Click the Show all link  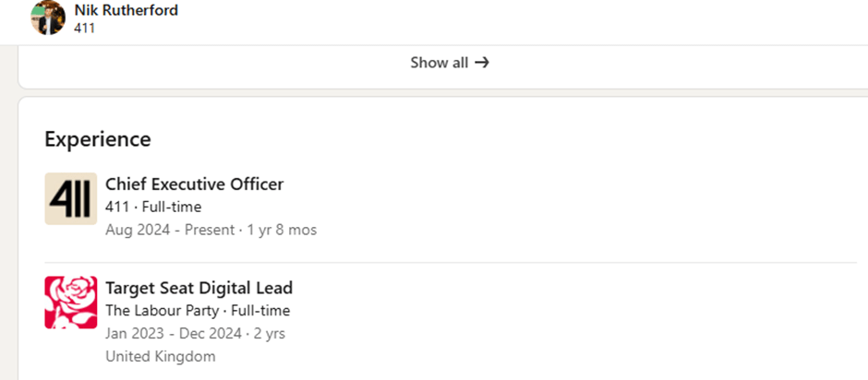pyautogui.click(x=440, y=63)
